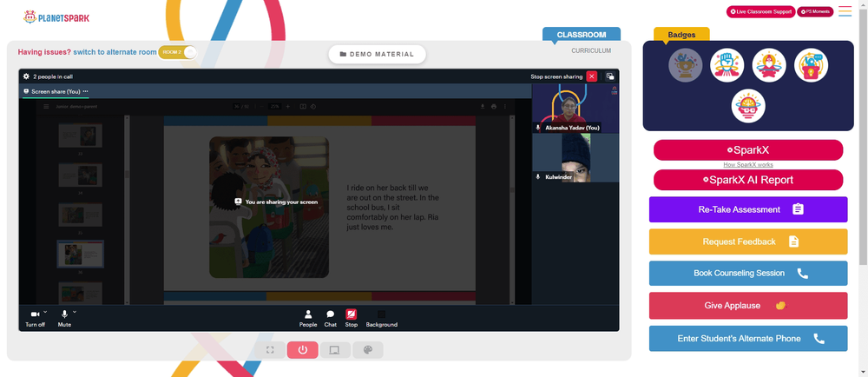Click the PlanetSpark logo
868x377 pixels.
tap(56, 17)
